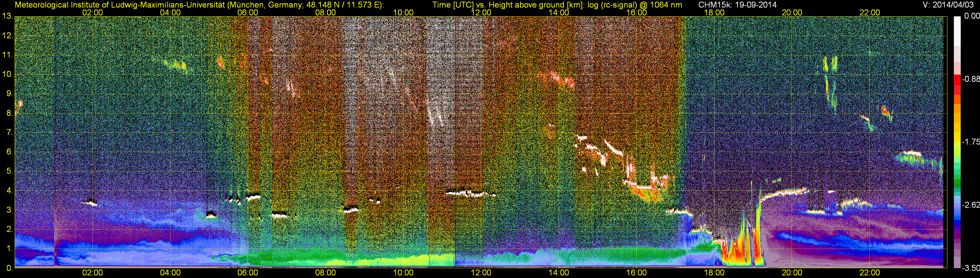Screen dimensions: 980x278
Task: Click the 02:00 label on the top time axis
Action: (92, 12)
